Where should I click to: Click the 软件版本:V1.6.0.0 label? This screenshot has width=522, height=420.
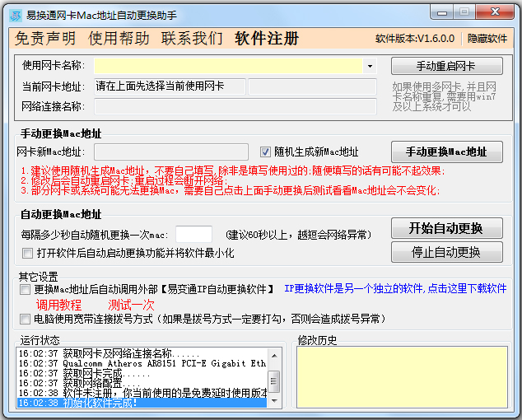click(415, 39)
